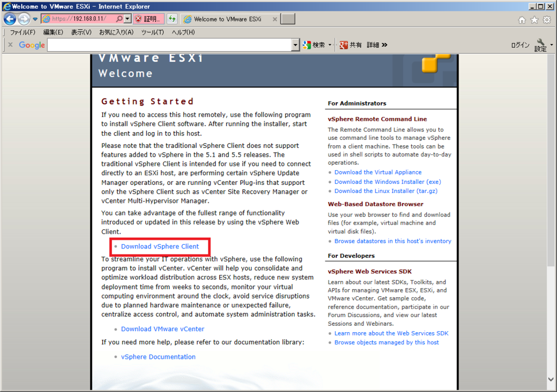Open the ファイル(F) menu
557x392 pixels.
(x=22, y=32)
